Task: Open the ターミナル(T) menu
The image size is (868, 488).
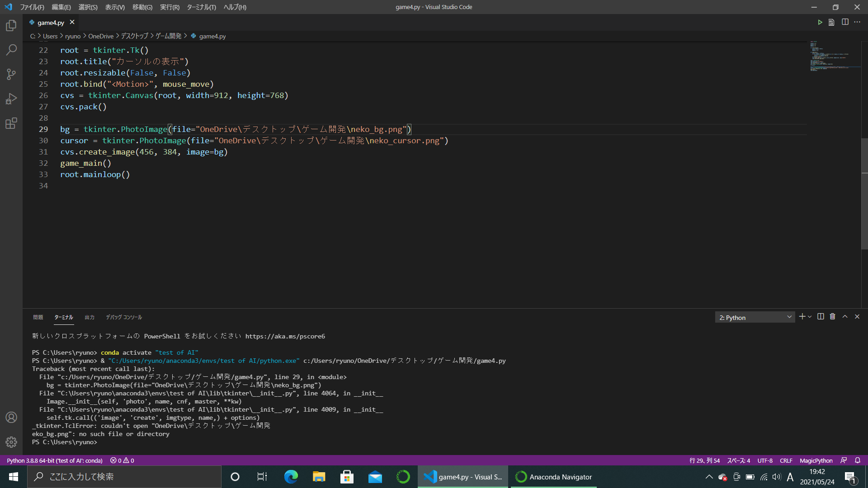Action: 201,7
